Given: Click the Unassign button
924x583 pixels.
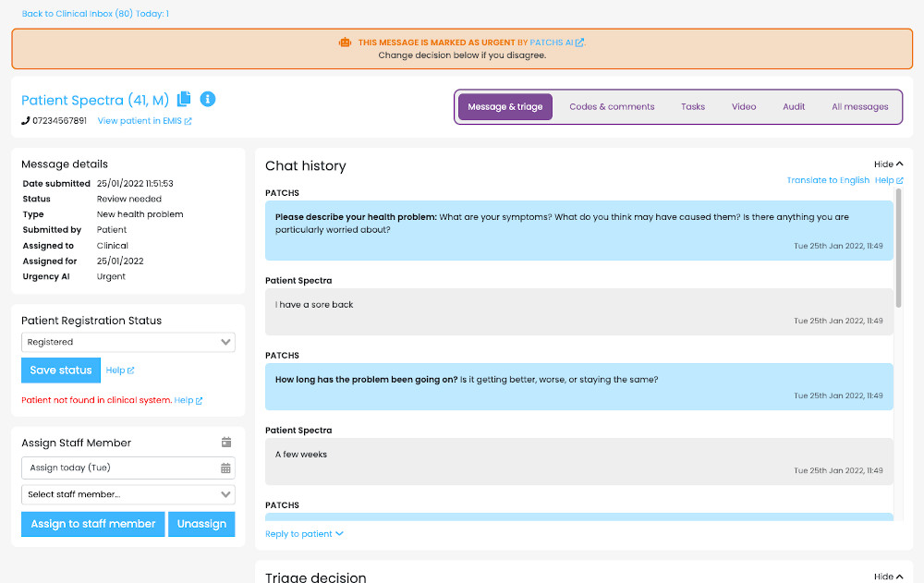Looking at the screenshot, I should [201, 524].
